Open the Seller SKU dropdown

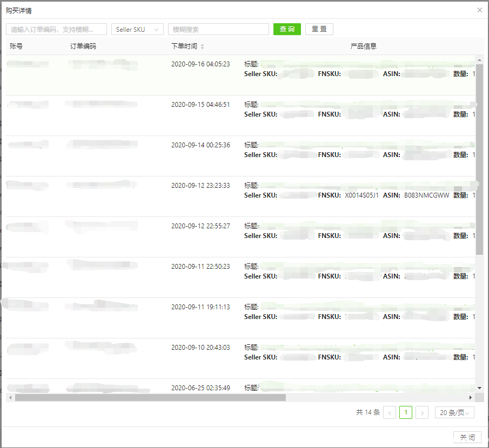[137, 29]
